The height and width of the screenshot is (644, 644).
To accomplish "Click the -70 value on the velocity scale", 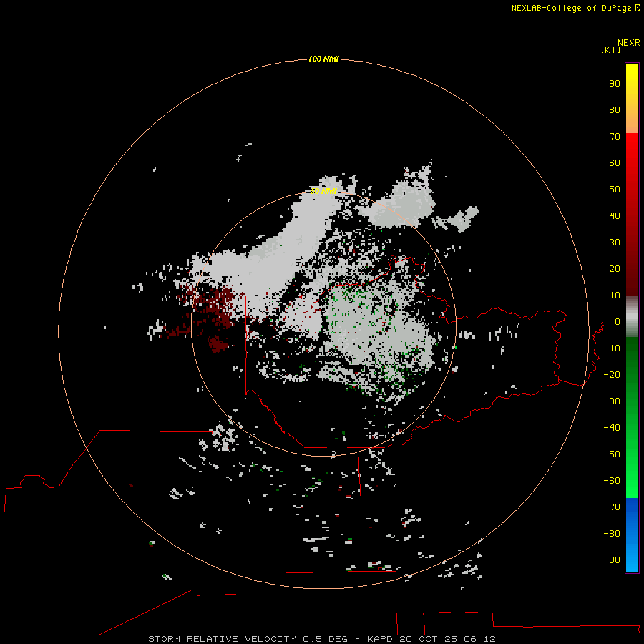I will click(x=612, y=507).
